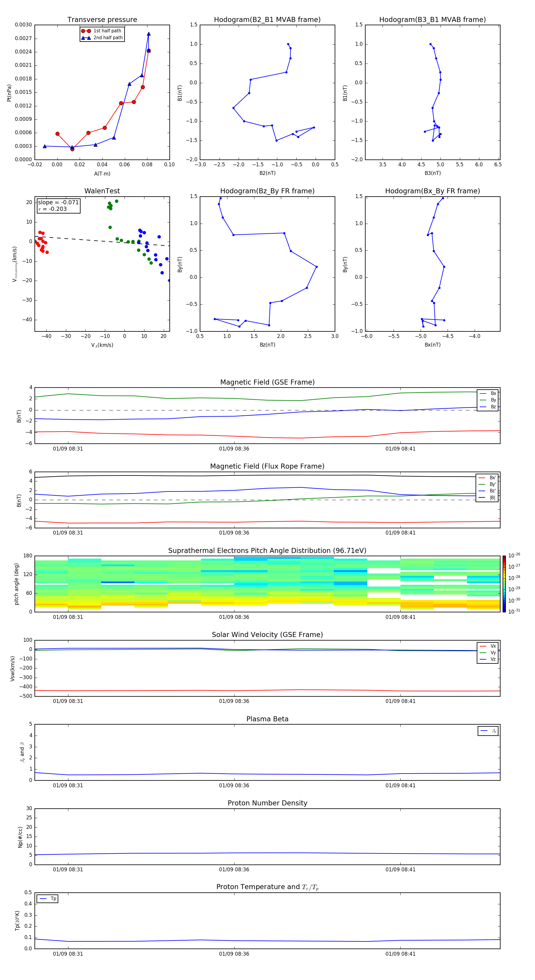
Task: Click the "Bz'" entry in Flux Rope legend
Action: pyautogui.click(x=487, y=491)
